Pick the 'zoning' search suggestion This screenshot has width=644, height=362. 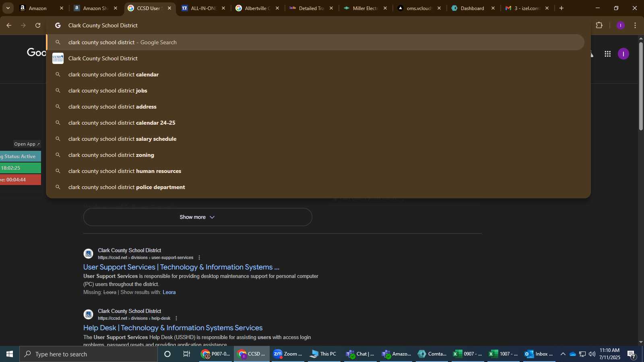(x=316, y=155)
